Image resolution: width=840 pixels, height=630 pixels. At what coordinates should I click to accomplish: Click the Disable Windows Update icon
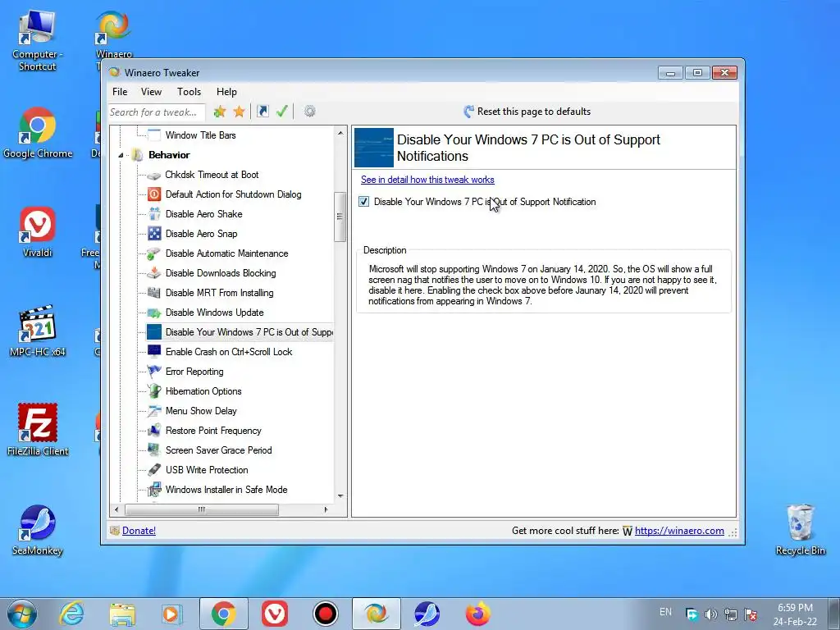(154, 313)
